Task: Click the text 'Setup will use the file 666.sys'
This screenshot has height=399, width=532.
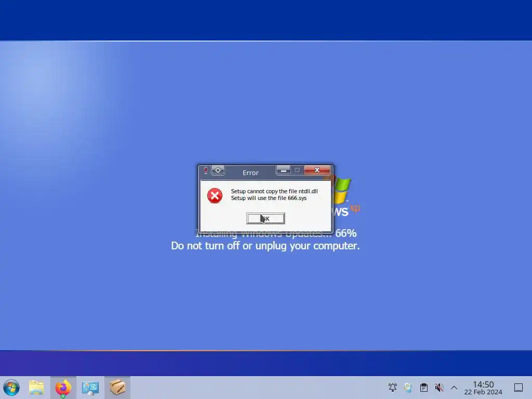Action: pos(269,198)
